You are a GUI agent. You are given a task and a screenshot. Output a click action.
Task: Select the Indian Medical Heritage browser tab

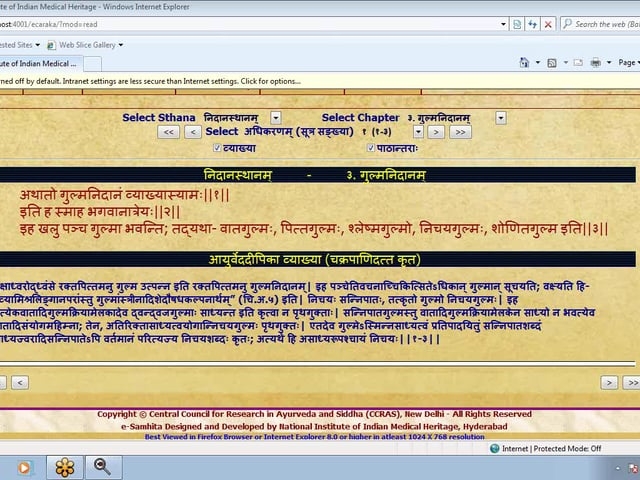[40, 64]
